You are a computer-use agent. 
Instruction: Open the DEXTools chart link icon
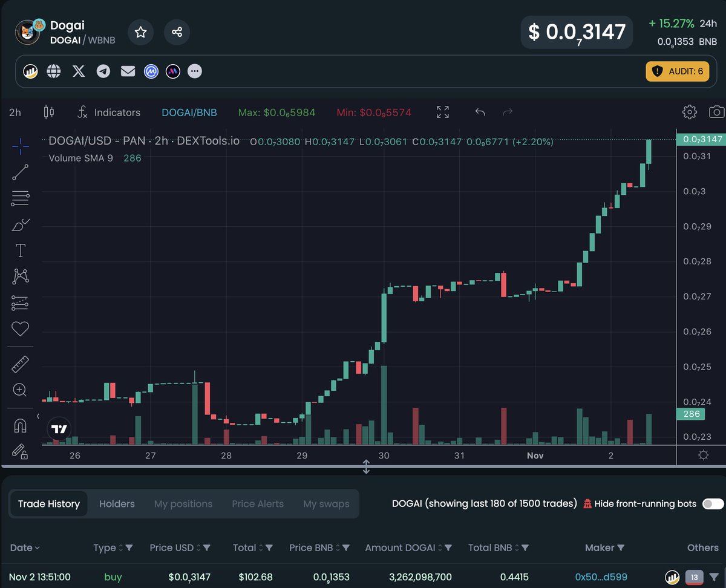tap(31, 71)
